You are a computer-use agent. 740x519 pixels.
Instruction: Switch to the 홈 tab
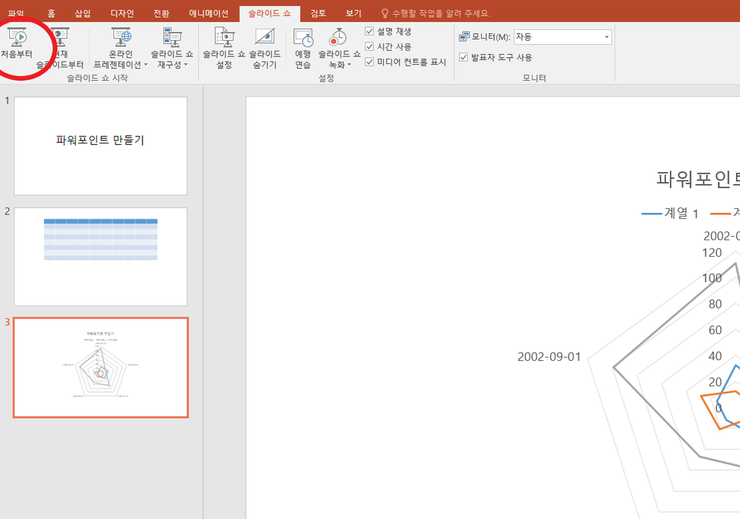coord(51,13)
